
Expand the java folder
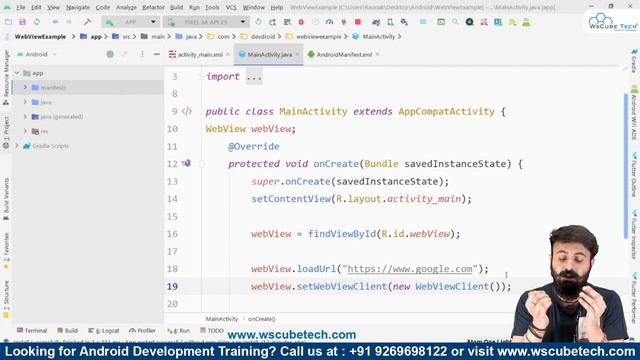(x=25, y=102)
